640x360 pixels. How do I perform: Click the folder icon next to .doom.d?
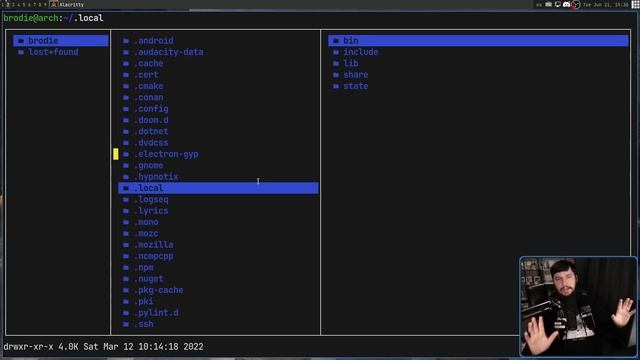(126, 120)
